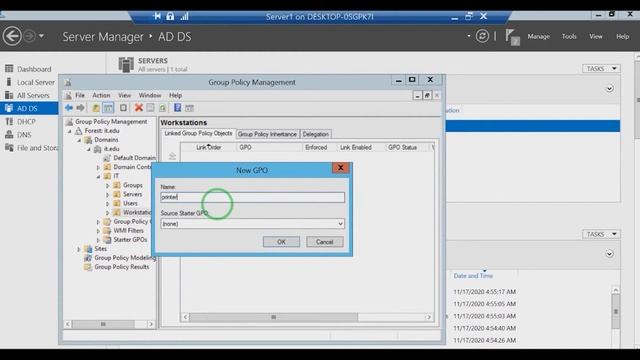Screen dimensions: 640x360
Task: Click the events list vertical scrollbar
Action: (616, 311)
